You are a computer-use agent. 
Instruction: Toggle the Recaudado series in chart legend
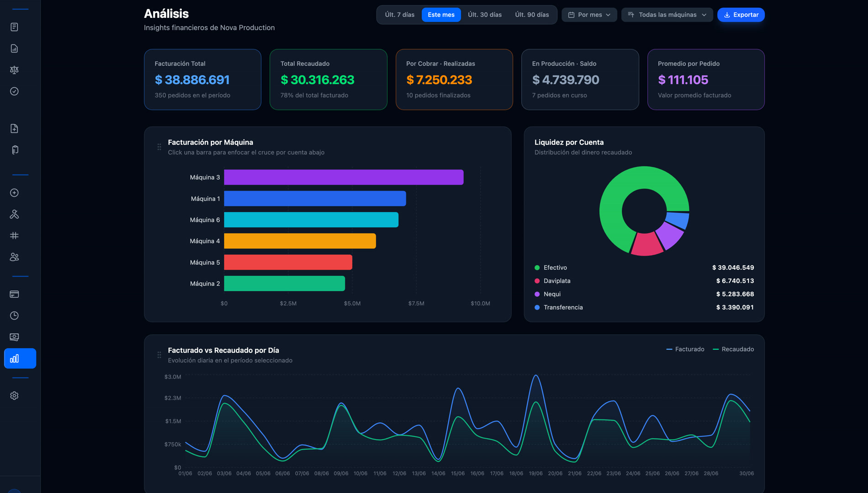(733, 349)
